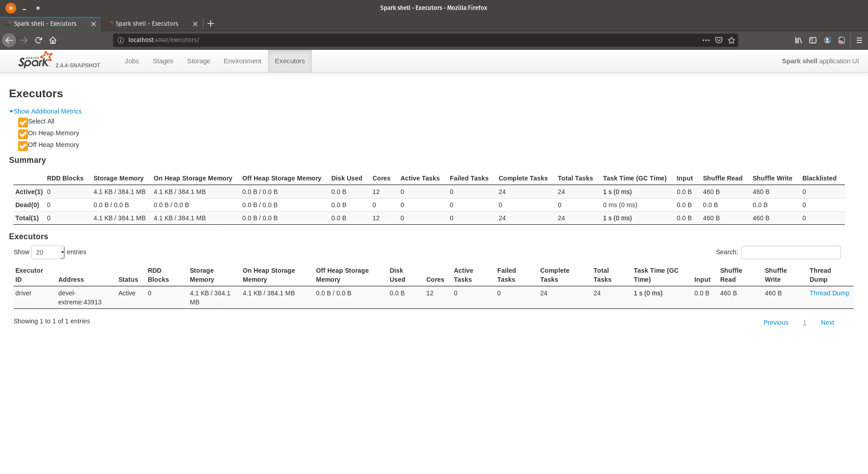Click the devel-extreme:43913 address cell

click(x=80, y=298)
